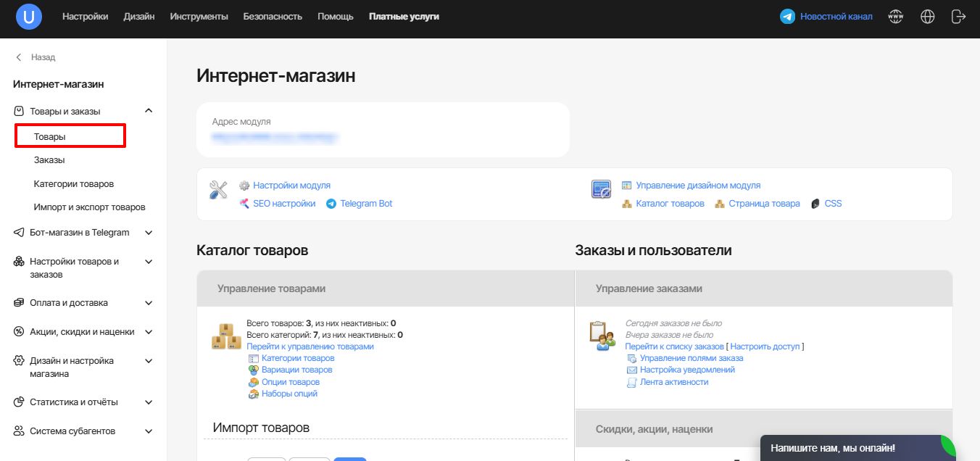Expand Оплата и доставка section
980x461 pixels.
tap(149, 303)
